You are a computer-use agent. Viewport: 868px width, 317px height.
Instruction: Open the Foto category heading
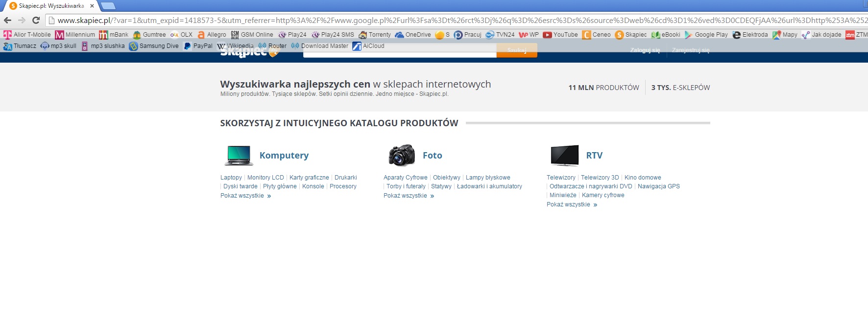pyautogui.click(x=433, y=156)
